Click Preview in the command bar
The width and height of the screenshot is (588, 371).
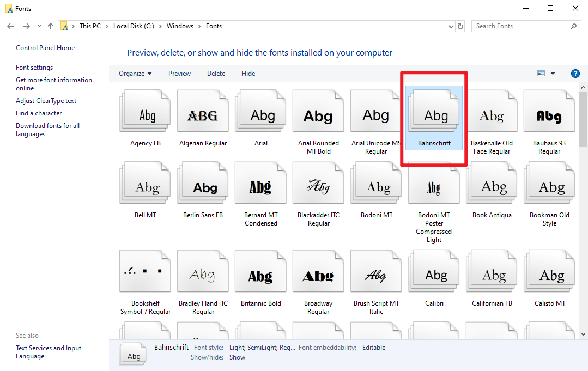click(179, 74)
